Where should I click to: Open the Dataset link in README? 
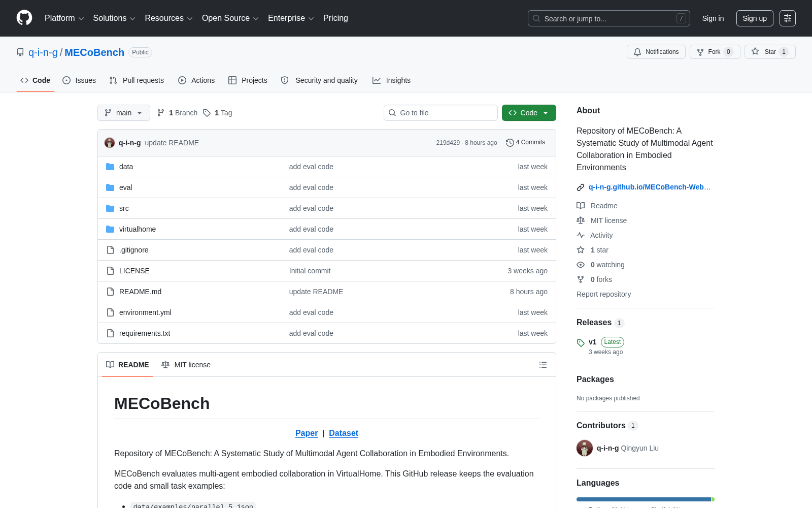pos(344,433)
